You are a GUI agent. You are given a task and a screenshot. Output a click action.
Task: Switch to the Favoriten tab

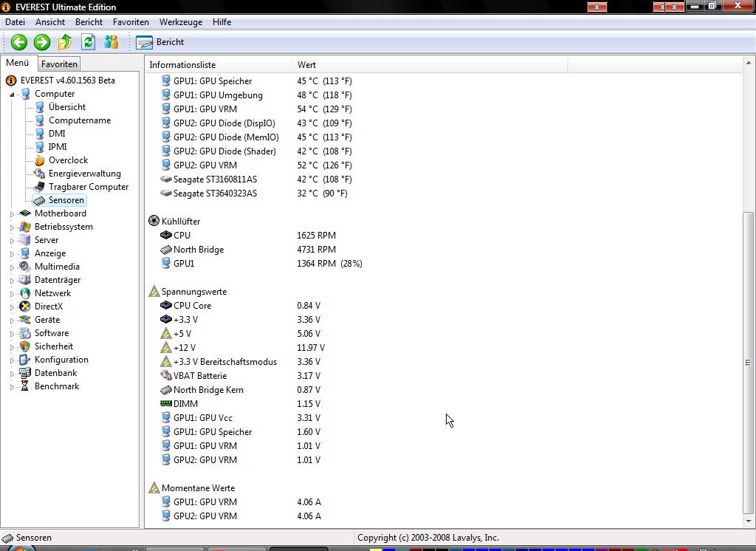click(x=59, y=64)
